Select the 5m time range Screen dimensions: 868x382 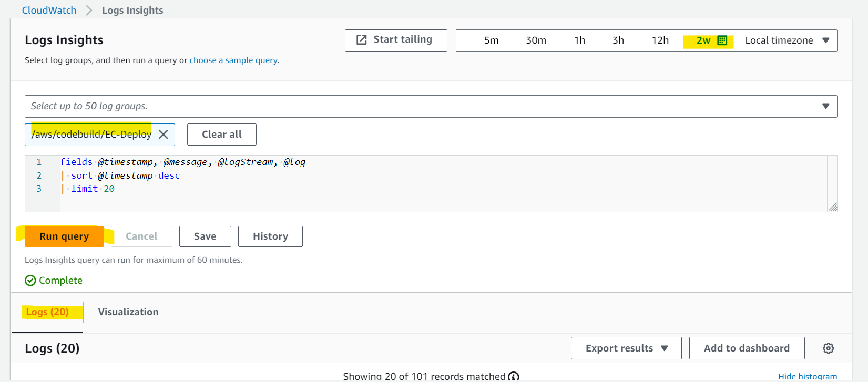pyautogui.click(x=491, y=40)
